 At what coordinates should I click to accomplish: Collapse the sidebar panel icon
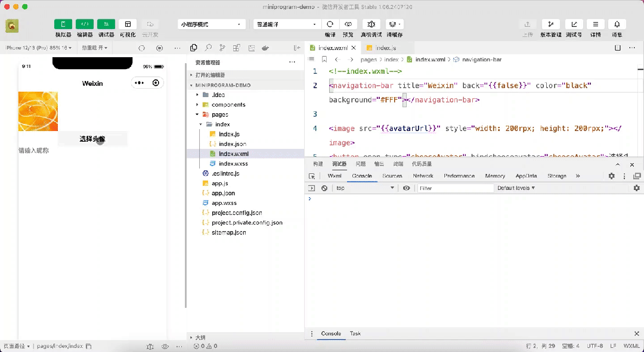click(x=297, y=48)
